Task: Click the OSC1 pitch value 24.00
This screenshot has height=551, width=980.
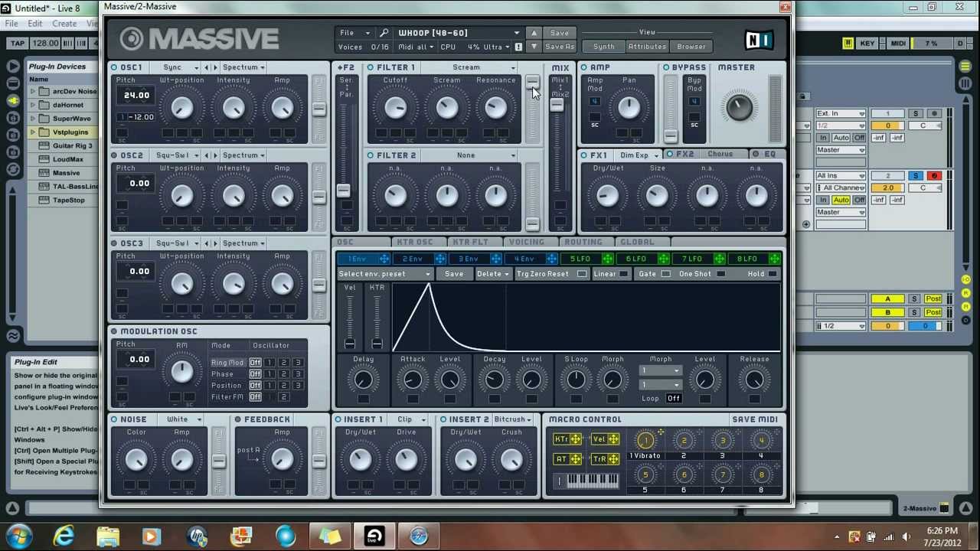Action: click(137, 96)
